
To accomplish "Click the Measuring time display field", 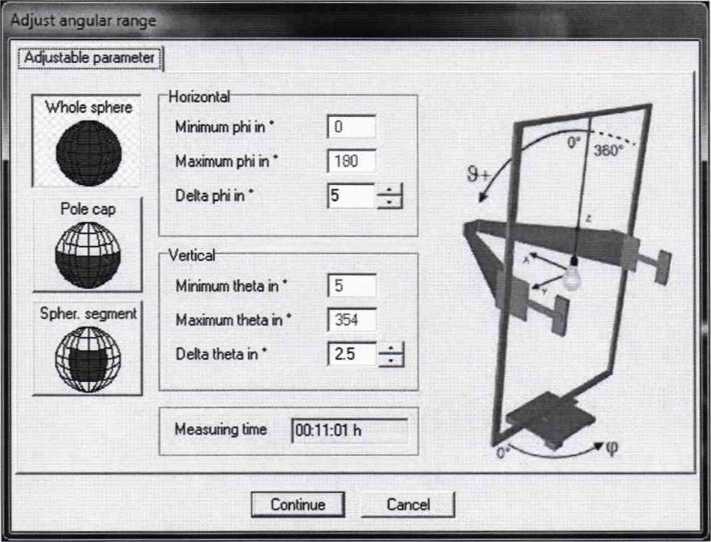I will 349,431.
